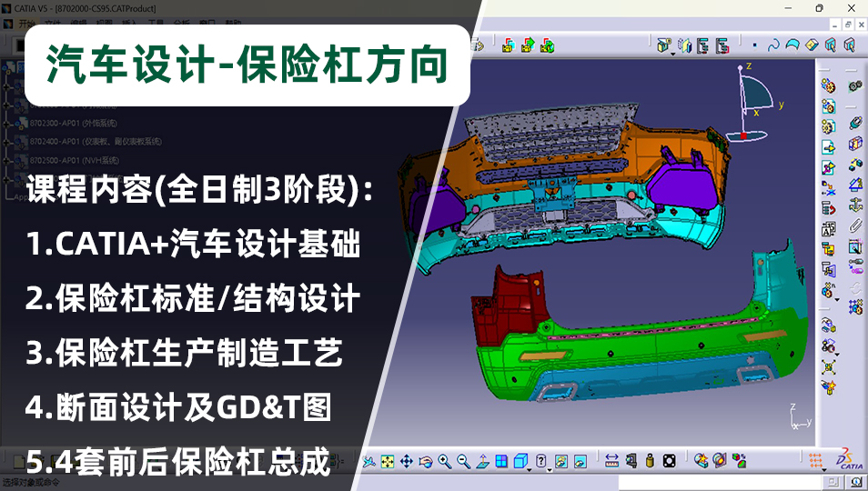Open the shading render style dropdown arrow
The width and height of the screenshot is (868, 491).
(550, 469)
